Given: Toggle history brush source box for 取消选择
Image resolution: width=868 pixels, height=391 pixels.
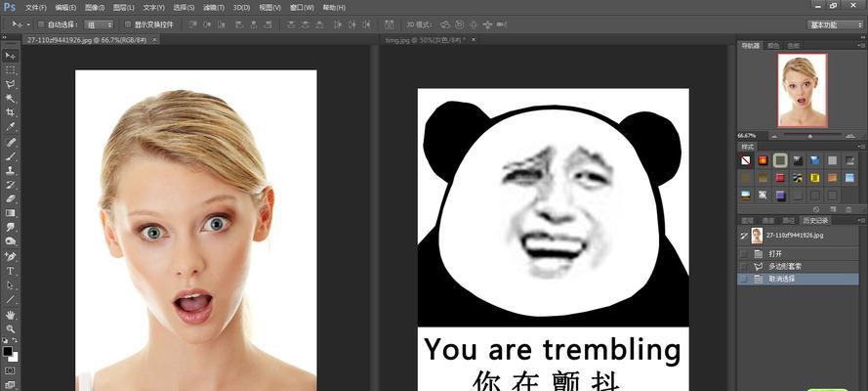Looking at the screenshot, I should [x=743, y=280].
